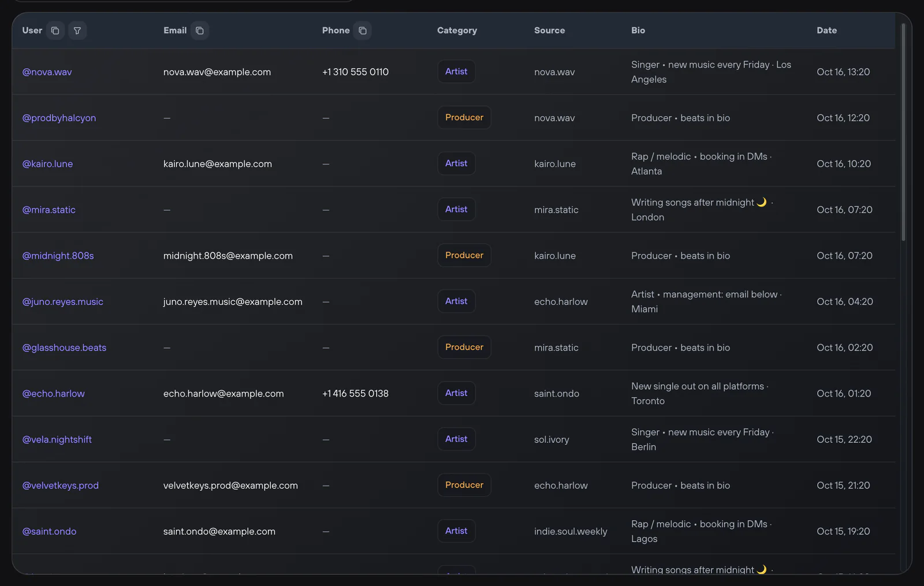Copy all phones via Phone column icon
The height and width of the screenshot is (586, 924).
(363, 31)
